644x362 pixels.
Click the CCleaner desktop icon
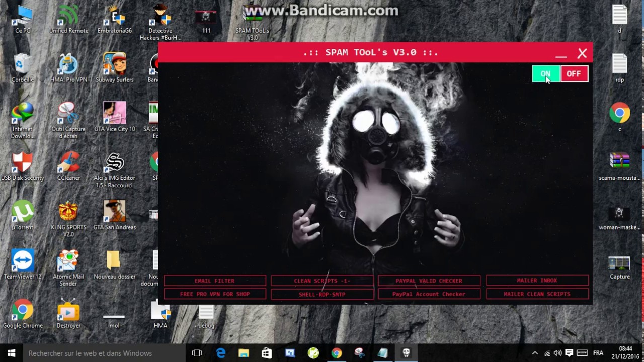point(68,166)
